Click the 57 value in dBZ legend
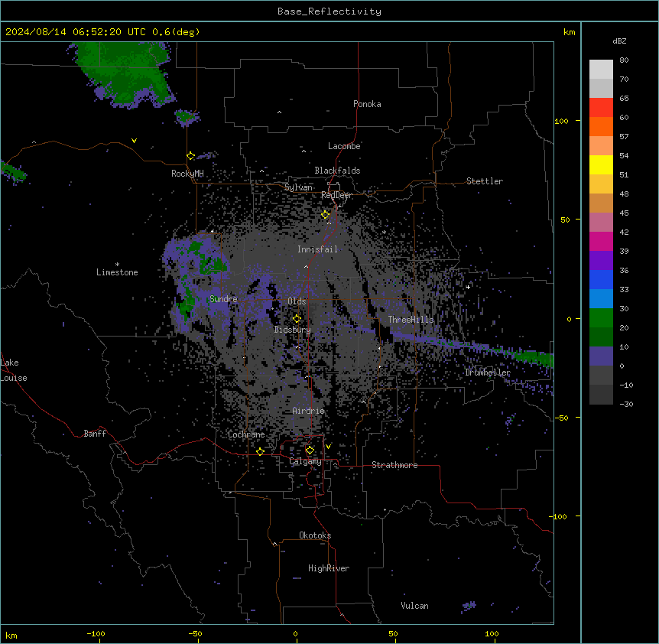659x644 pixels. coord(624,137)
